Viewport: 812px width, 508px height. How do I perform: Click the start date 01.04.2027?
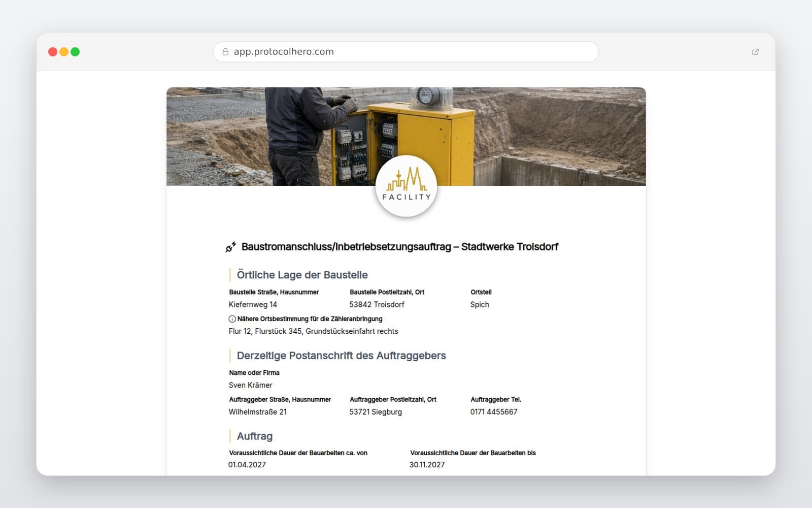pos(247,465)
